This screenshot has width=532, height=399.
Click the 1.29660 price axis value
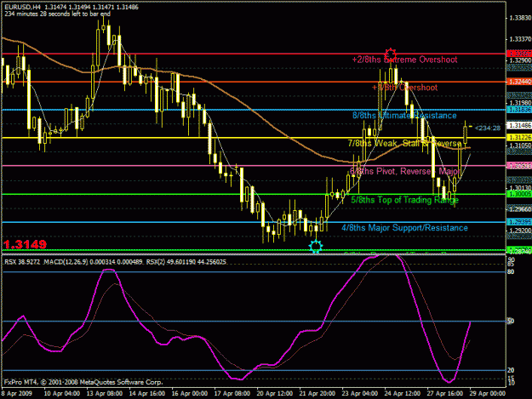520,209
